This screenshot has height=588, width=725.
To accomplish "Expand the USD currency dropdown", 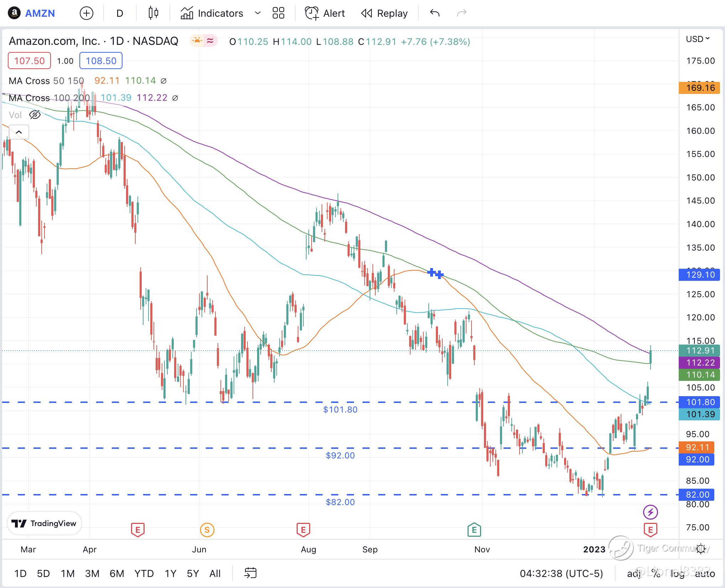I will tap(698, 39).
